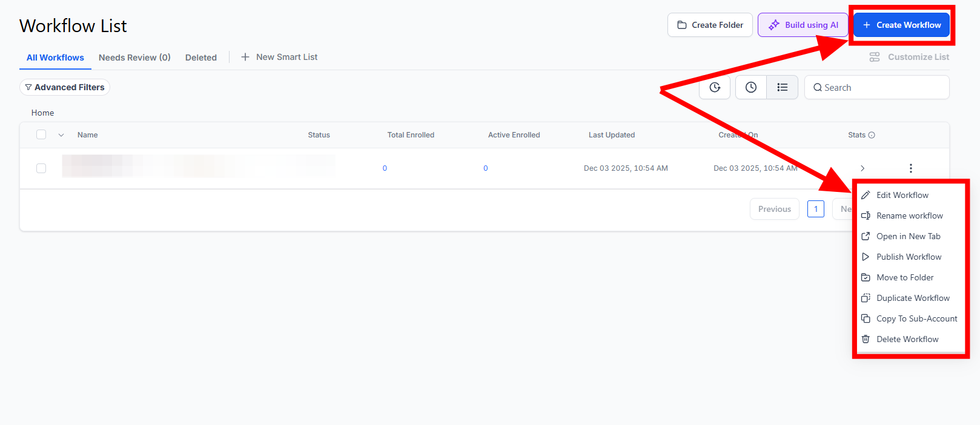Click the Create Folder button

(x=710, y=25)
